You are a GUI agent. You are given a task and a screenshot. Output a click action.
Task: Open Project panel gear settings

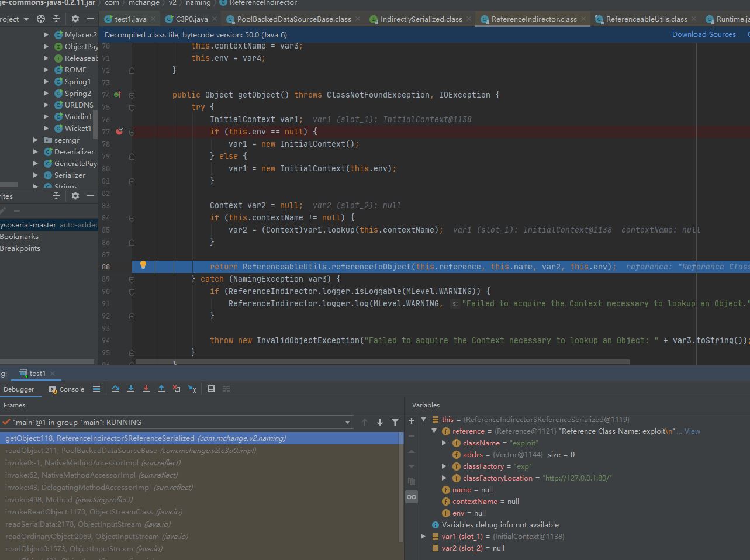pyautogui.click(x=75, y=19)
